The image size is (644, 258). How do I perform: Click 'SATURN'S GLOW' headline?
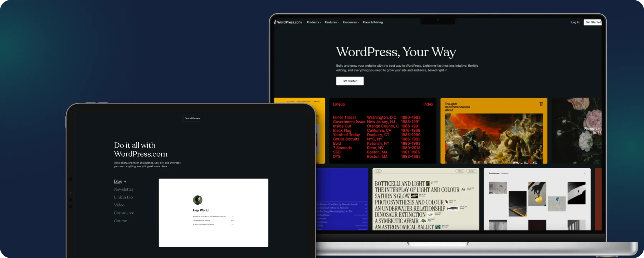pos(392,196)
